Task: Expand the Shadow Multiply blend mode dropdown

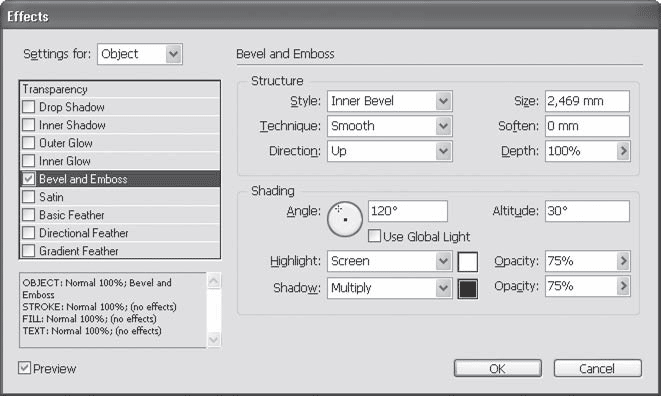Action: (x=390, y=288)
